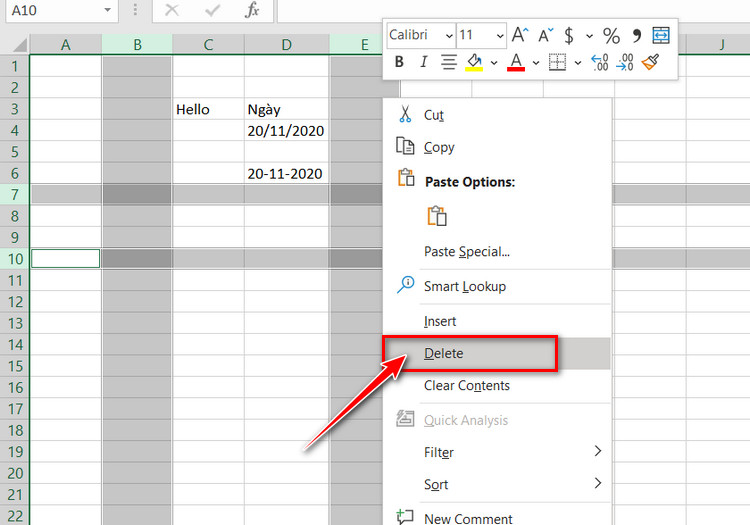Select row 3 header
750x525 pixels.
coord(15,109)
